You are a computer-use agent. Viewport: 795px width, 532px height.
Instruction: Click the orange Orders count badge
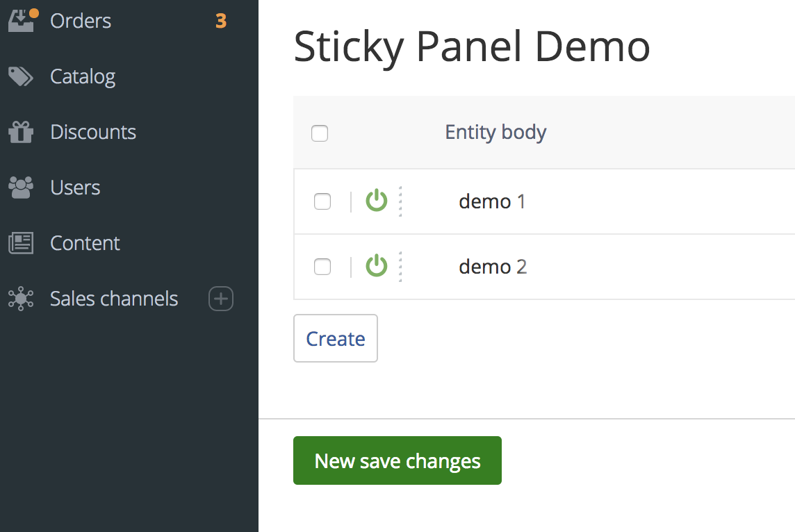pyautogui.click(x=221, y=21)
